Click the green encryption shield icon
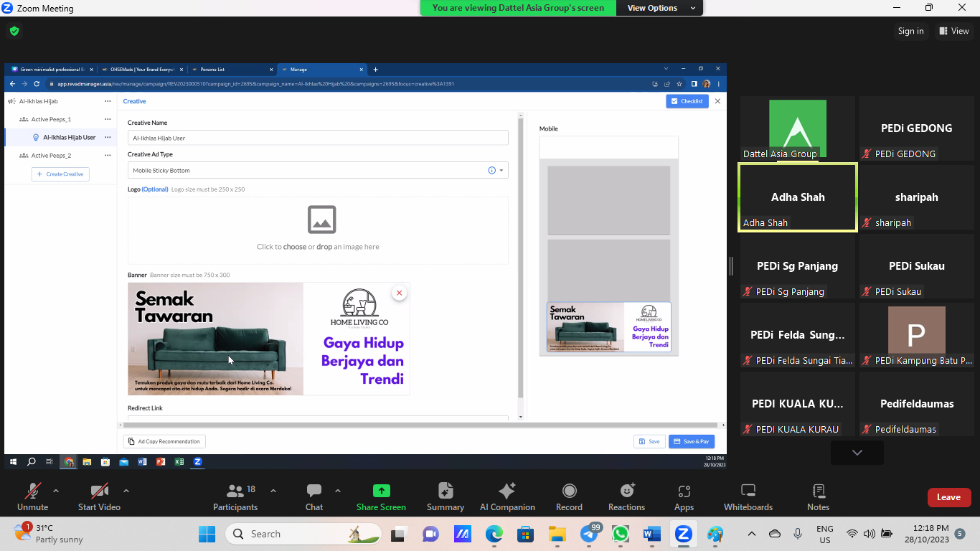Image resolution: width=980 pixels, height=551 pixels. pyautogui.click(x=14, y=31)
